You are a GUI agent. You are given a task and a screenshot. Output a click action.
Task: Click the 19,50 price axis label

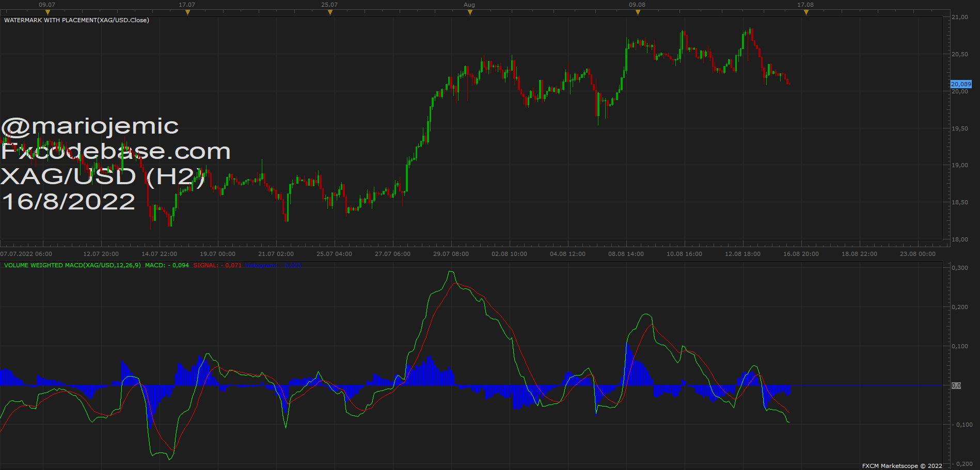[960, 128]
